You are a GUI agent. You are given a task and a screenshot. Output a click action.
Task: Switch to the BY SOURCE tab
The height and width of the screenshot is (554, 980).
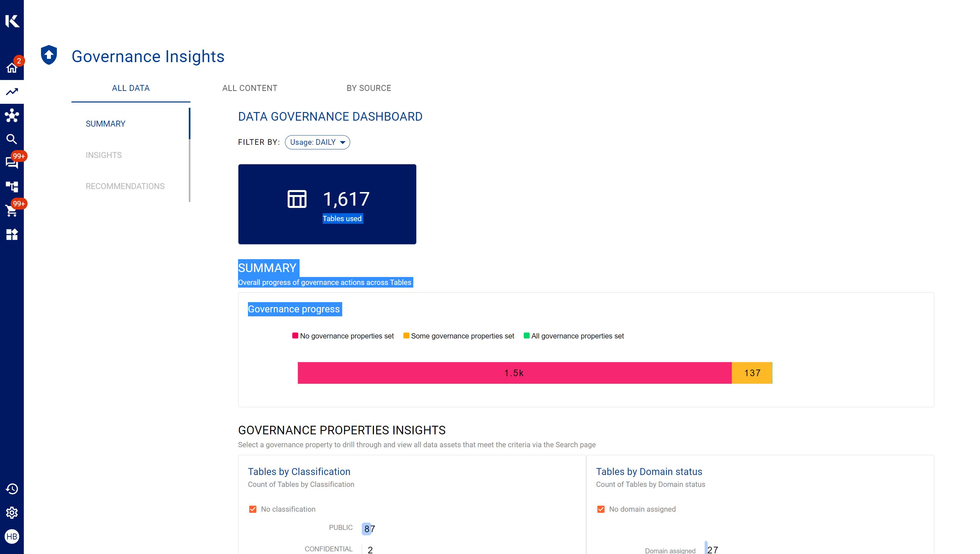[x=368, y=88]
